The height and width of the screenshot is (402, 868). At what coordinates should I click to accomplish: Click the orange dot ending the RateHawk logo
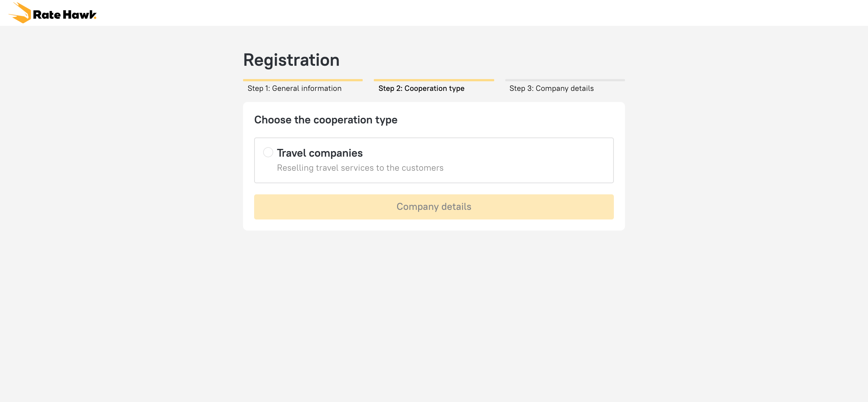[95, 17]
